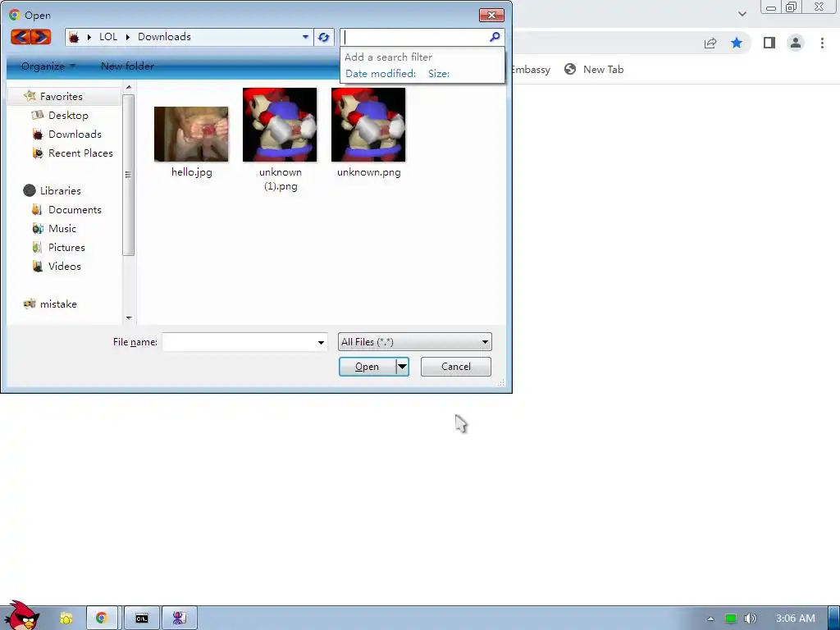Click Chrome share icon in browser toolbar

click(710, 43)
